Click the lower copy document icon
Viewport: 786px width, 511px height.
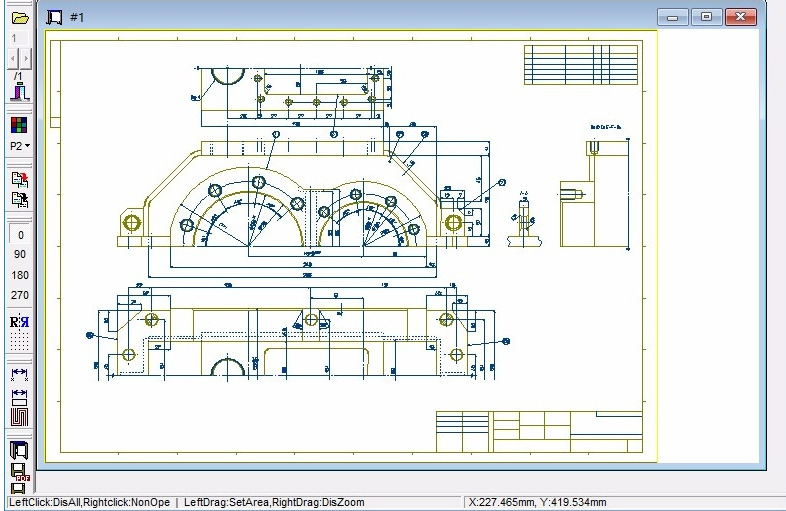[19, 199]
